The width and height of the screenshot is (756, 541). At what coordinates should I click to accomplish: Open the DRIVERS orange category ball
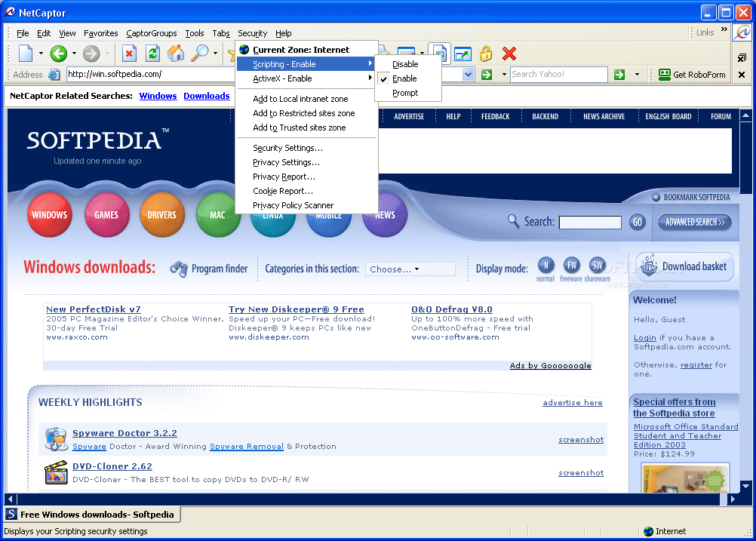(x=162, y=215)
